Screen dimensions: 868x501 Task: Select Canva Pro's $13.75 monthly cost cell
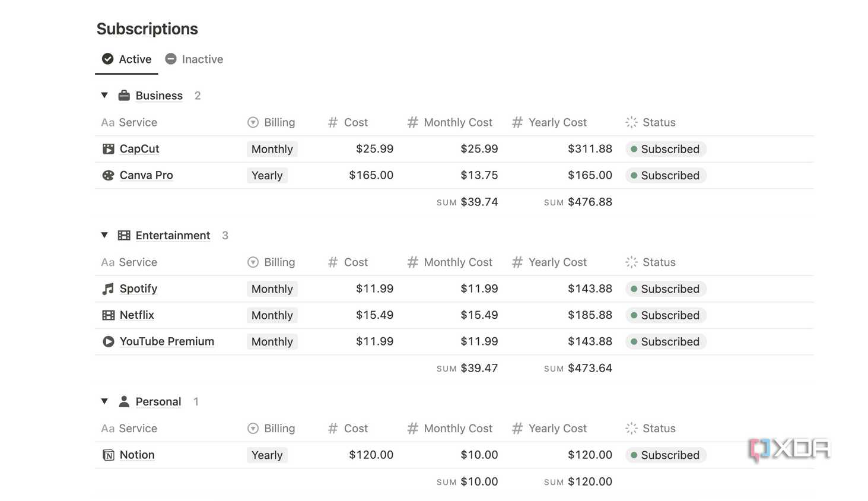point(479,175)
